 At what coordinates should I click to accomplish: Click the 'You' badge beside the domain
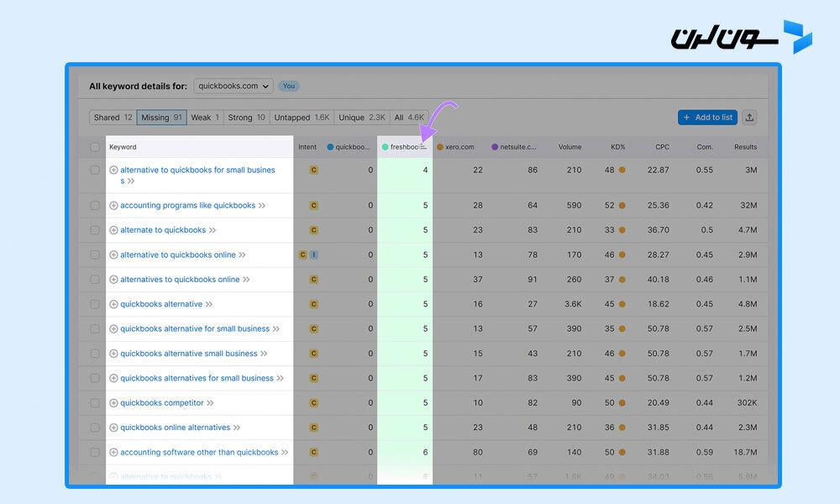click(x=289, y=87)
